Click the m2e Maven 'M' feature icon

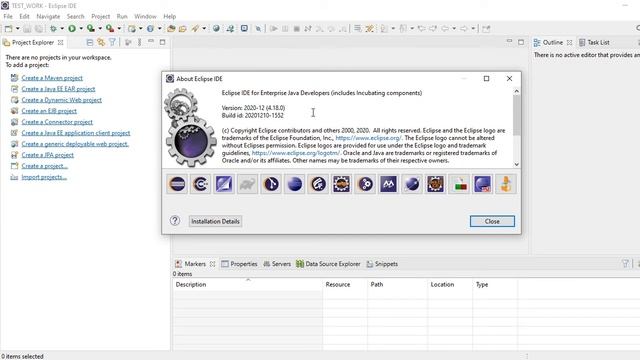[x=388, y=184]
